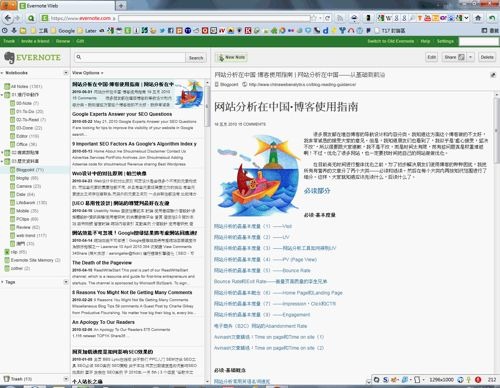
Task: Open 'Google Experts Answer your SEO Questions' note
Action: pos(122,114)
